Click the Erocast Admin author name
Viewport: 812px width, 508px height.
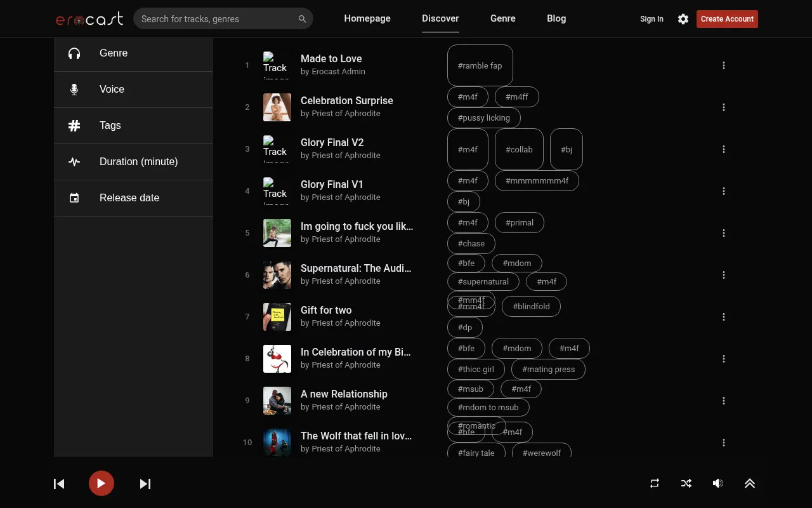(338, 72)
